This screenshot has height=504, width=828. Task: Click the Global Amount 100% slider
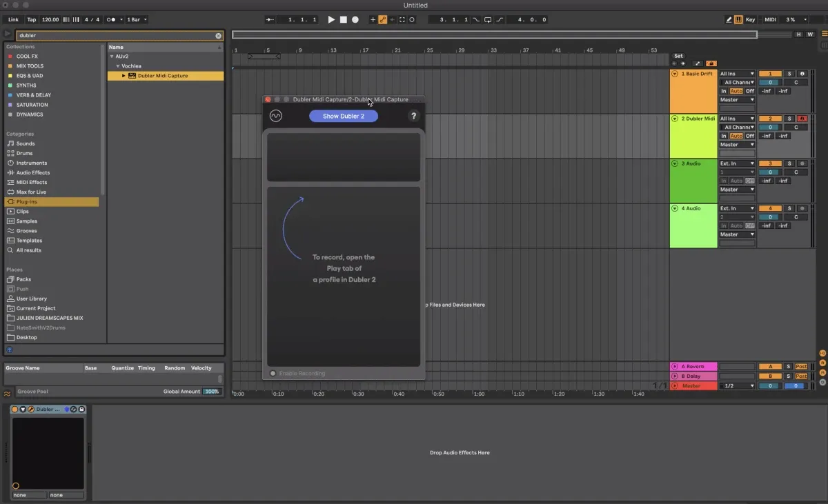point(211,392)
